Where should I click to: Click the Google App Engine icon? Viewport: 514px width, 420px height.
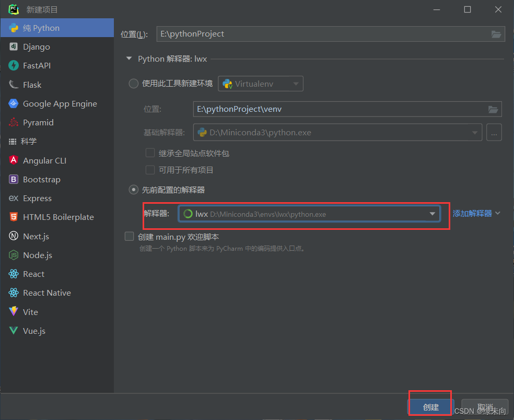14,103
